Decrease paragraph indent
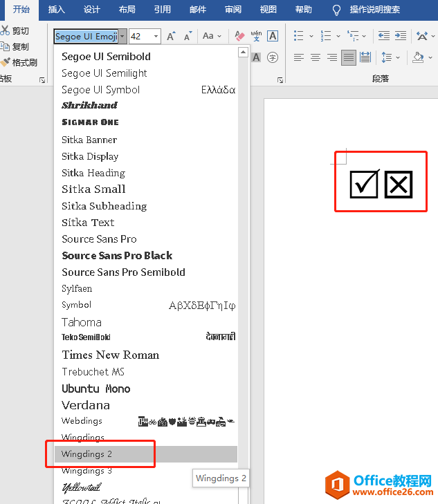This screenshot has height=504, width=438. tap(383, 36)
